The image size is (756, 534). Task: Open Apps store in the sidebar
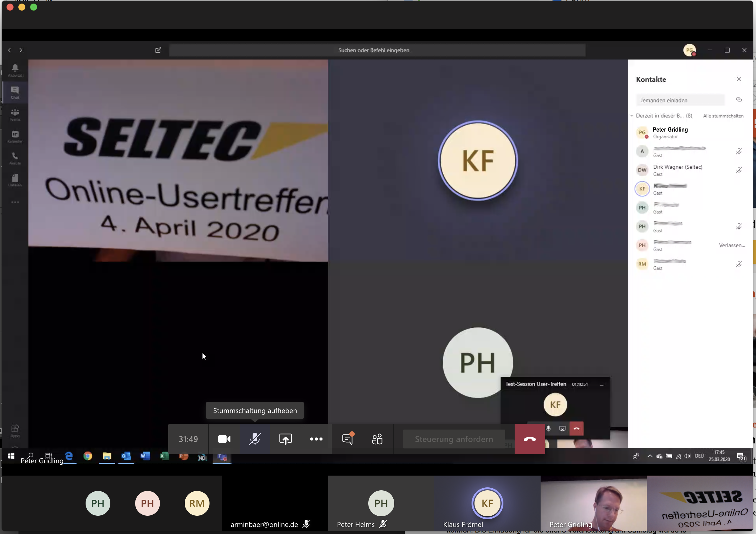(15, 431)
